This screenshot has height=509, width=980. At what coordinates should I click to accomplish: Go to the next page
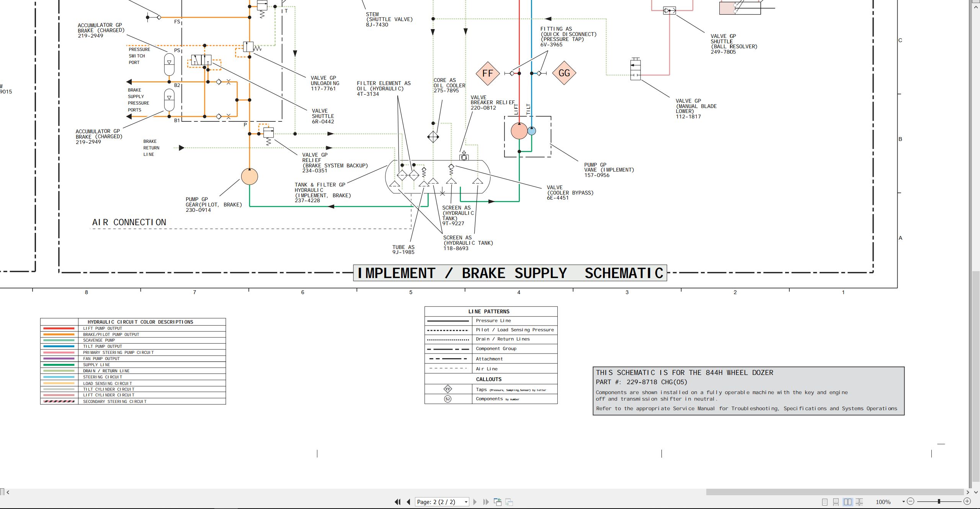click(x=475, y=502)
